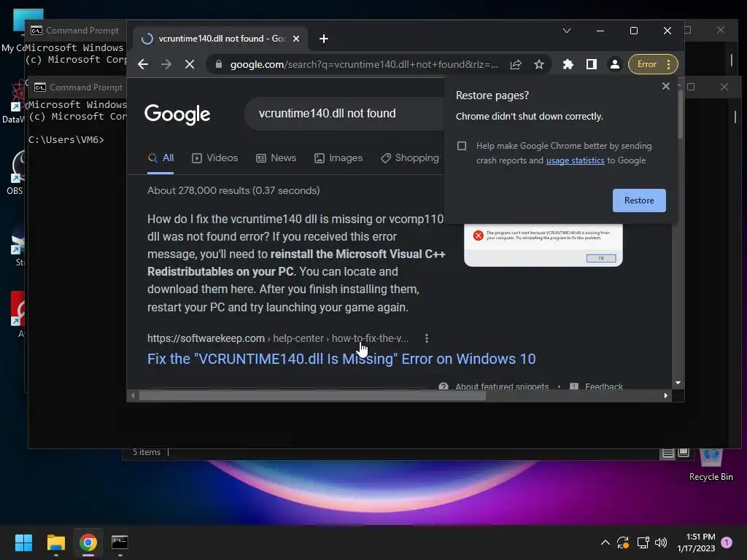The image size is (747, 560).
Task: Click C:\Users\VM6> prompt text
Action: coord(66,139)
